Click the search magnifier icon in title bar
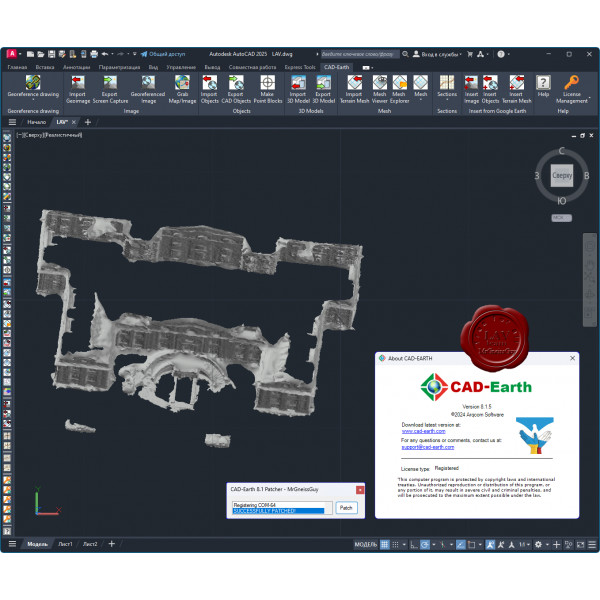The width and height of the screenshot is (600, 600). [405, 54]
